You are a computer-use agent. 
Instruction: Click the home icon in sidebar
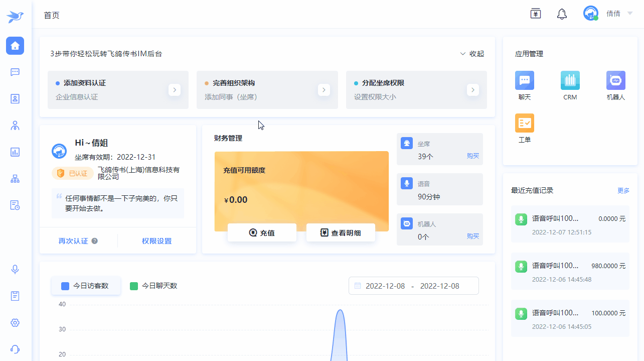pos(15,46)
